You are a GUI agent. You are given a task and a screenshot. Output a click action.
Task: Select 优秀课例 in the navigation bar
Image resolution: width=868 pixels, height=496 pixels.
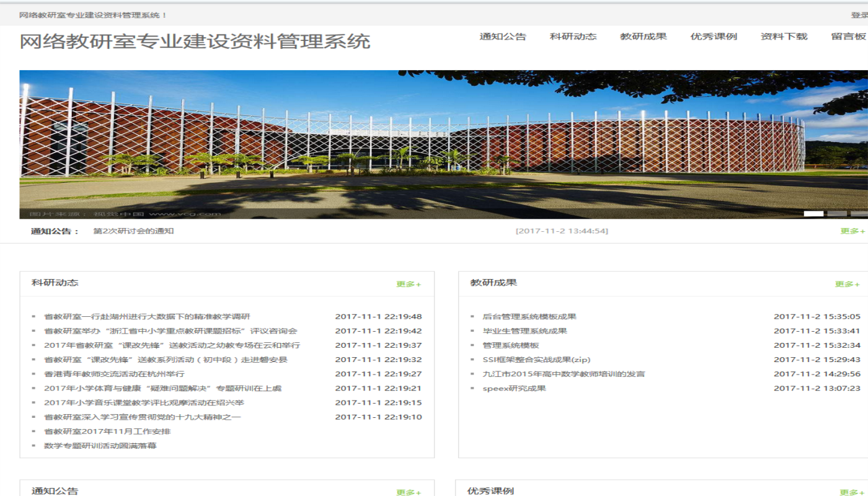[714, 37]
